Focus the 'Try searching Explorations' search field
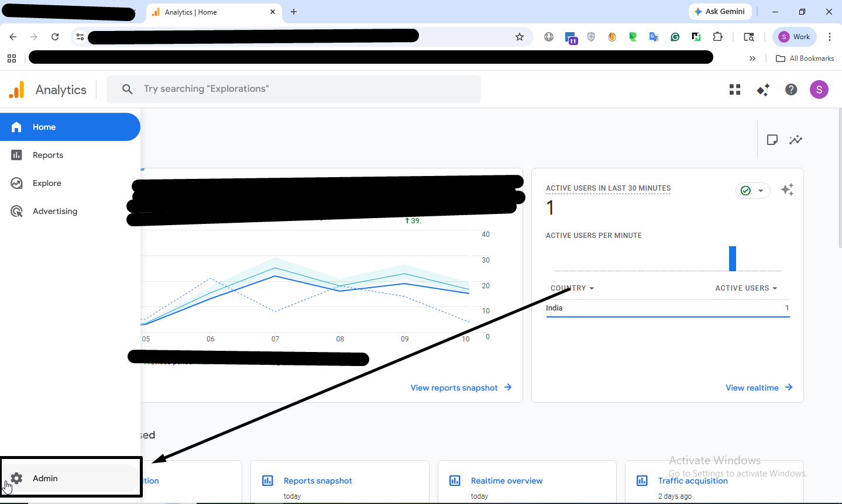Screen dimensions: 842x504 (x=294, y=89)
